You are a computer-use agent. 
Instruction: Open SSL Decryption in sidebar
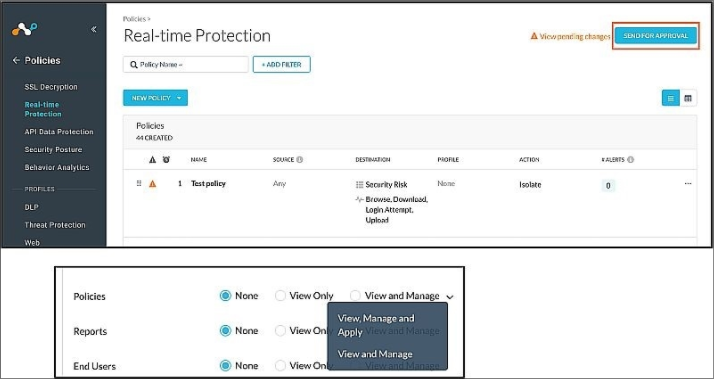coord(51,87)
